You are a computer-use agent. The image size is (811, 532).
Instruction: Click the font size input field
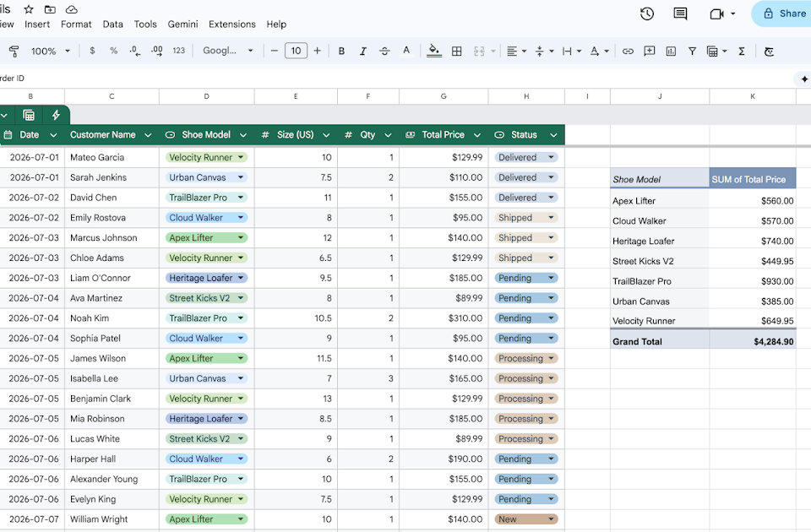[x=296, y=51]
